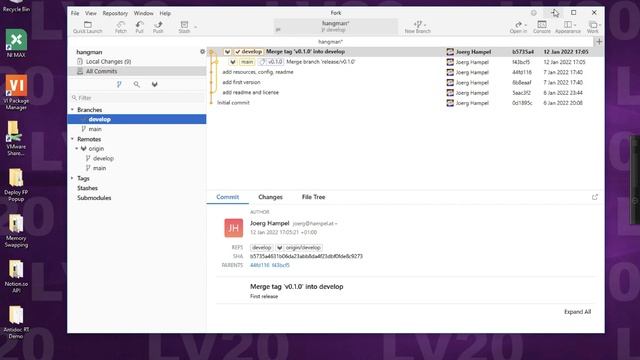Fetch from remote using toolbar button
640x360 pixels.
point(120,27)
